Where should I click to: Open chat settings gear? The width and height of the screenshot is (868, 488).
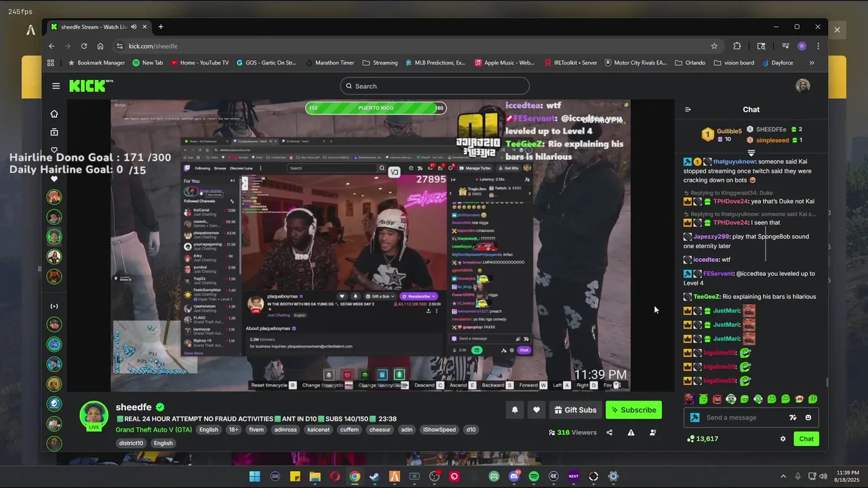(x=783, y=439)
